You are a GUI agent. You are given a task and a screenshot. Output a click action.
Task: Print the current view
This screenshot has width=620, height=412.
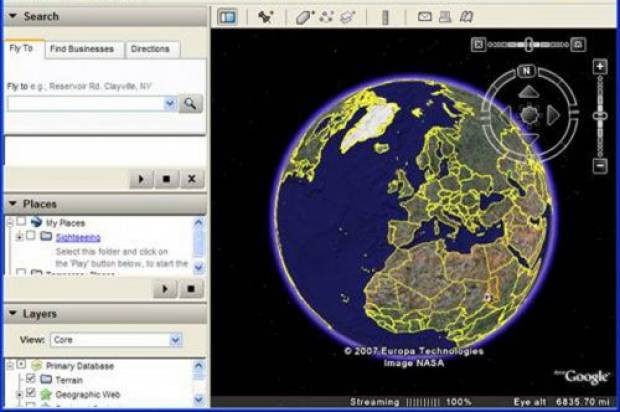tap(445, 17)
